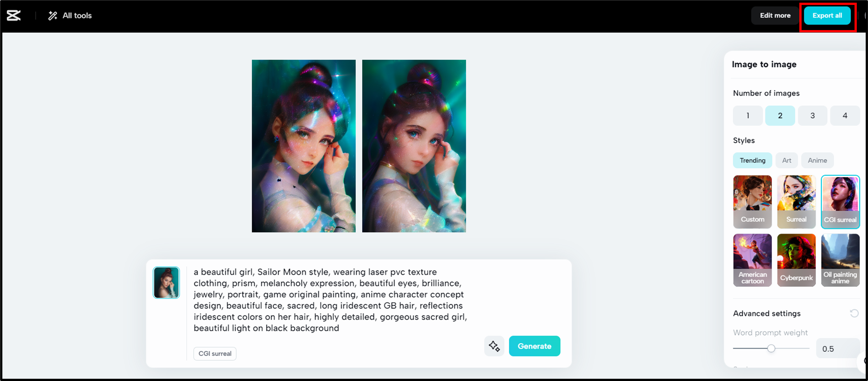Switch to the Trending styles tab
This screenshot has width=868, height=381.
coord(753,160)
